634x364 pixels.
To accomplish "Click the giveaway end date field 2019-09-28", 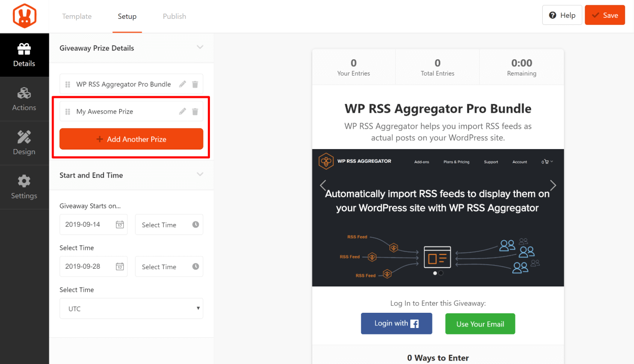I will 93,267.
